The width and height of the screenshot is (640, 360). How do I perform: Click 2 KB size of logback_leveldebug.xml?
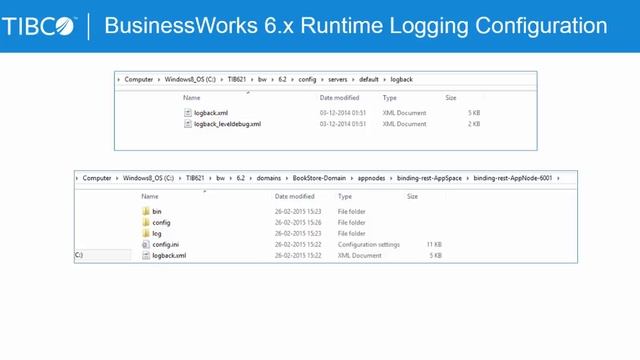coord(474,124)
